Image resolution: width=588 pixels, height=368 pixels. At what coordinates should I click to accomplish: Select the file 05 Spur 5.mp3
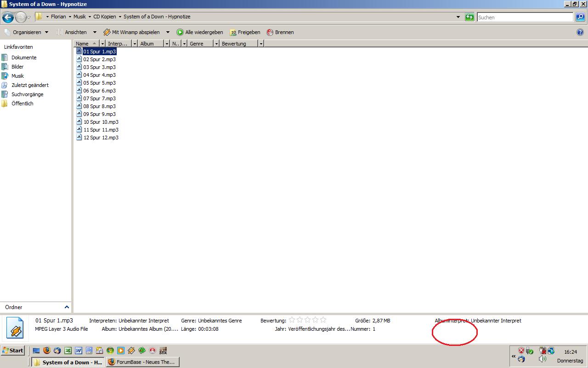tap(96, 83)
